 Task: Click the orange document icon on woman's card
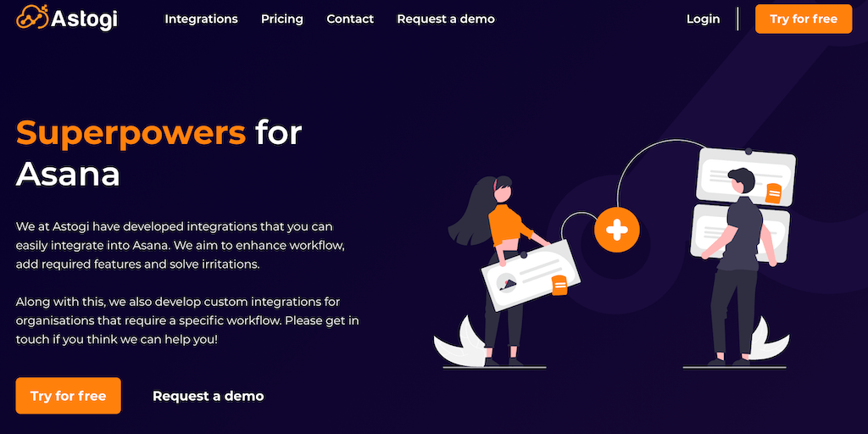point(559,285)
